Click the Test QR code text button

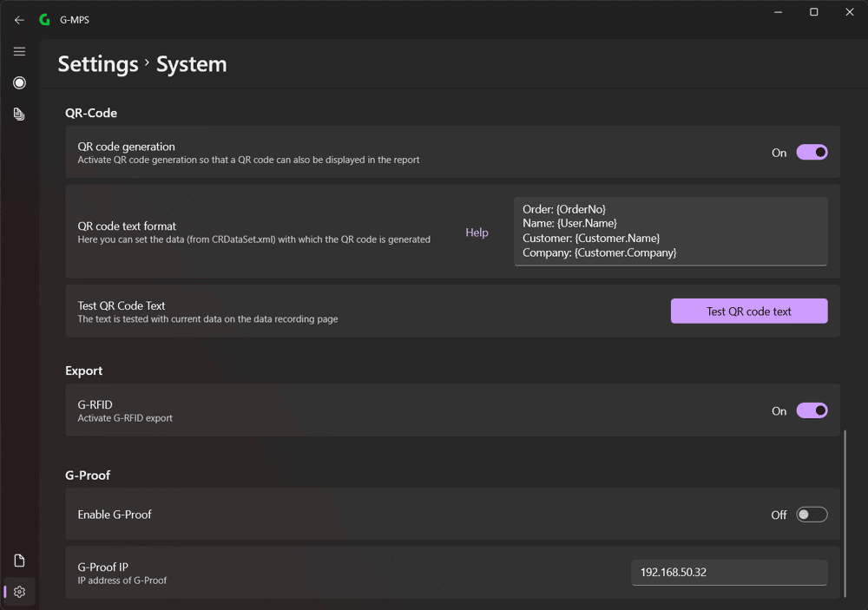point(749,312)
